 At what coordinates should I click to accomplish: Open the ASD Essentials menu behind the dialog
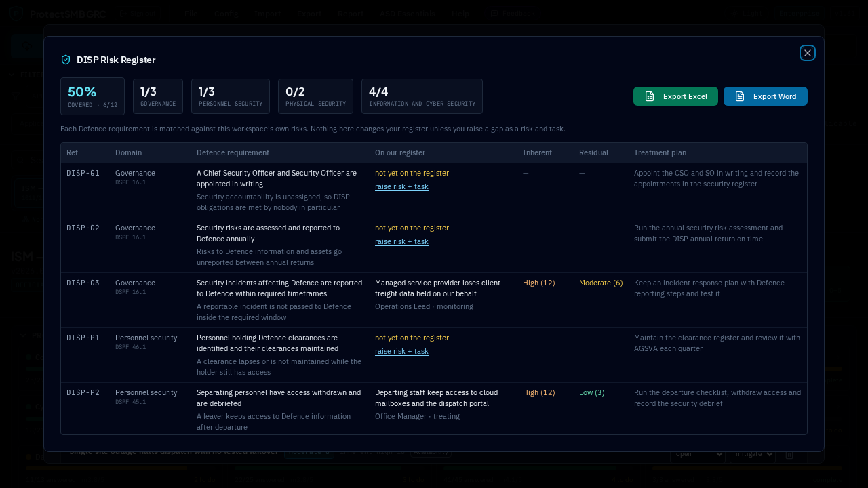(408, 13)
